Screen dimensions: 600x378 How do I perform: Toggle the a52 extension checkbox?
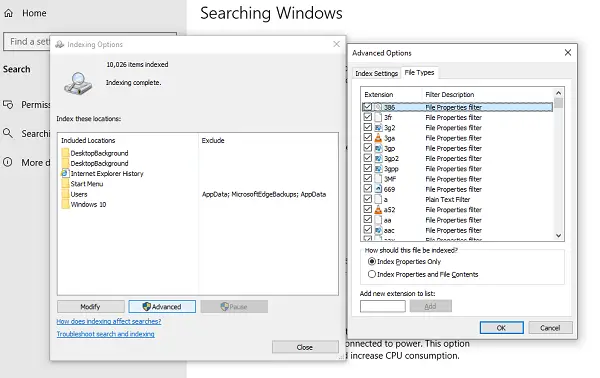point(368,209)
